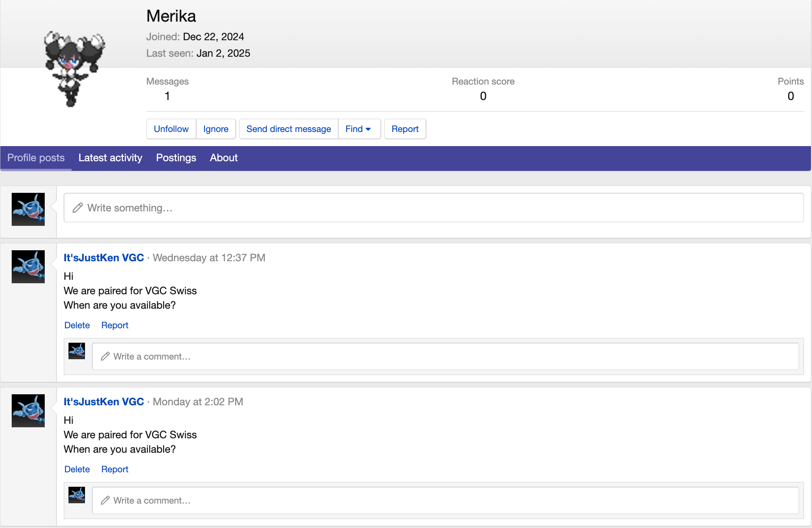Open the Find dropdown menu
This screenshot has width=812, height=528.
point(359,129)
